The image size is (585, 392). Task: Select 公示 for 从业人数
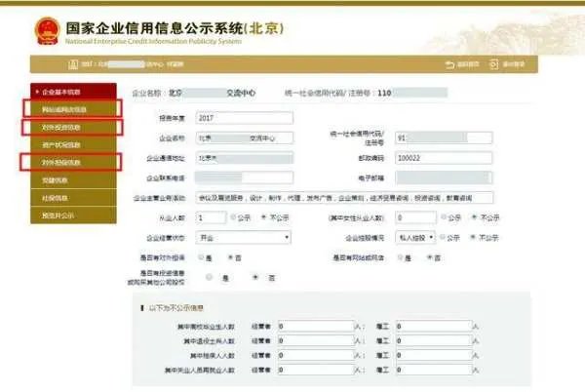click(234, 216)
